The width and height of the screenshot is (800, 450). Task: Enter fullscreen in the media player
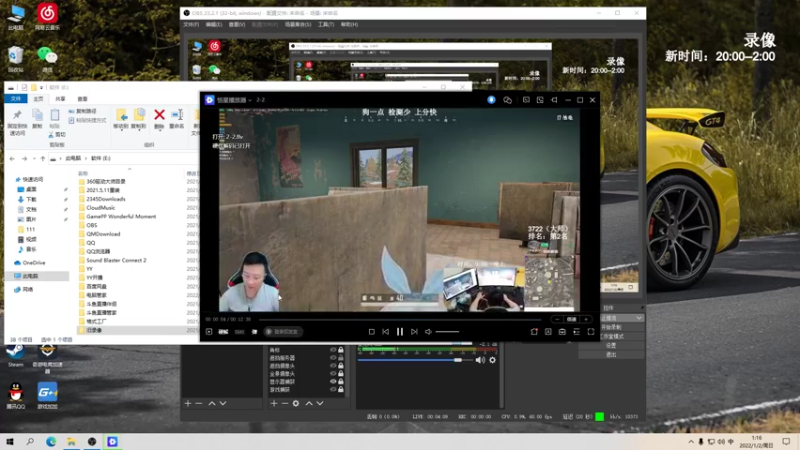coord(591,332)
